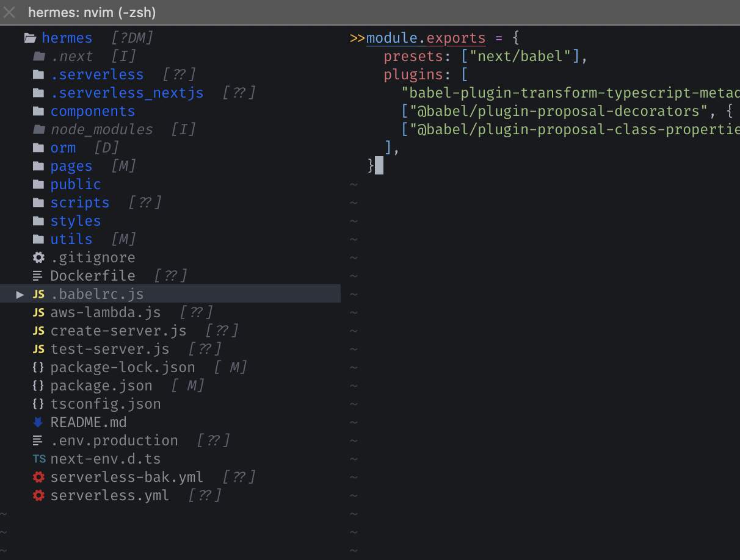Click the JS icon beside create-server.js
Screen dimensions: 740x560
click(x=38, y=331)
